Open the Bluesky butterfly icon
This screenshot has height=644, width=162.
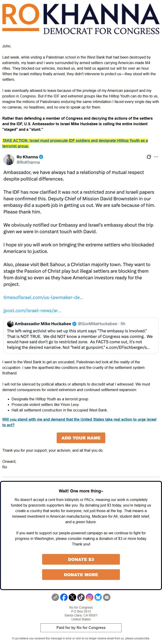coord(98,597)
